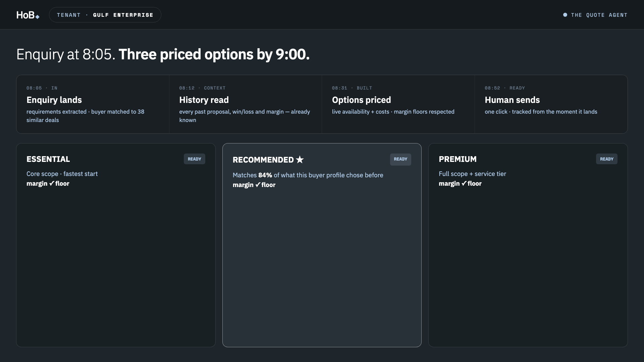Click the HoB logo
The width and height of the screenshot is (644, 362).
click(x=28, y=15)
